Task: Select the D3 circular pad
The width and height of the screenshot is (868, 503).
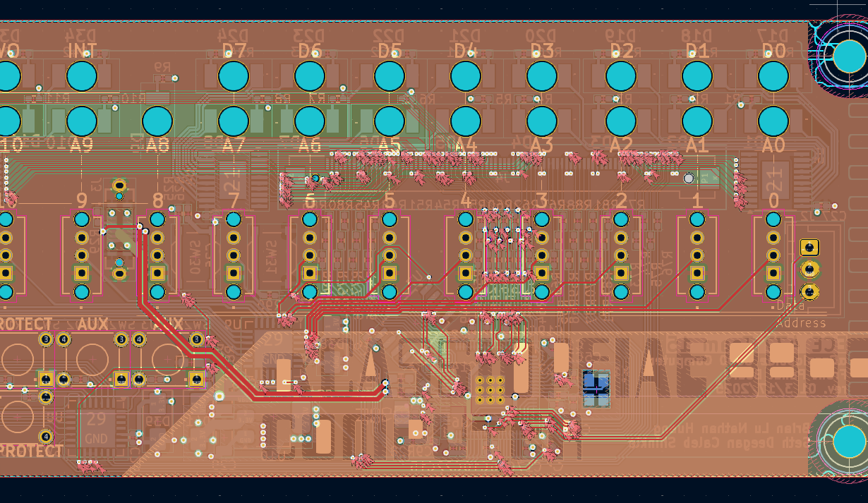Action: pyautogui.click(x=542, y=76)
